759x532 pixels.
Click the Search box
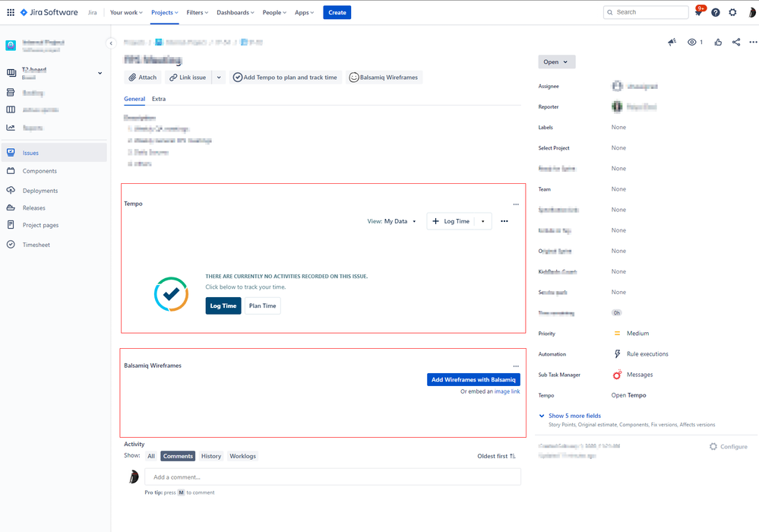pos(646,12)
